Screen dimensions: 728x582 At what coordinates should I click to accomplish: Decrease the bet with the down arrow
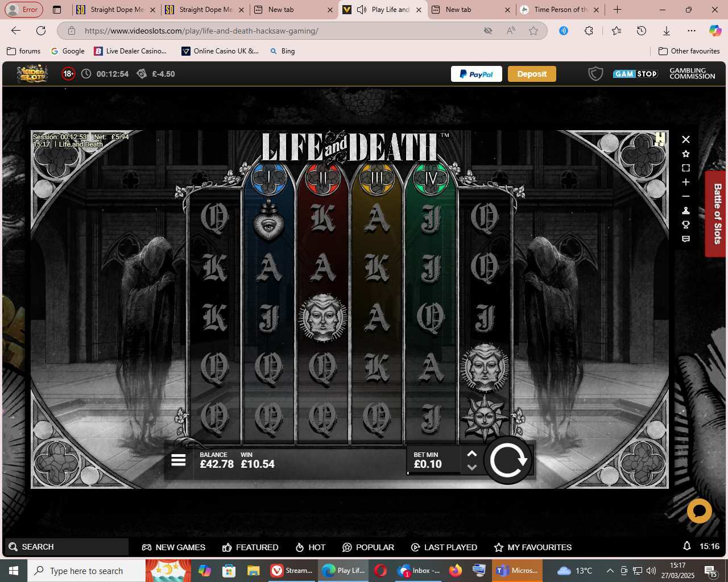tap(471, 467)
